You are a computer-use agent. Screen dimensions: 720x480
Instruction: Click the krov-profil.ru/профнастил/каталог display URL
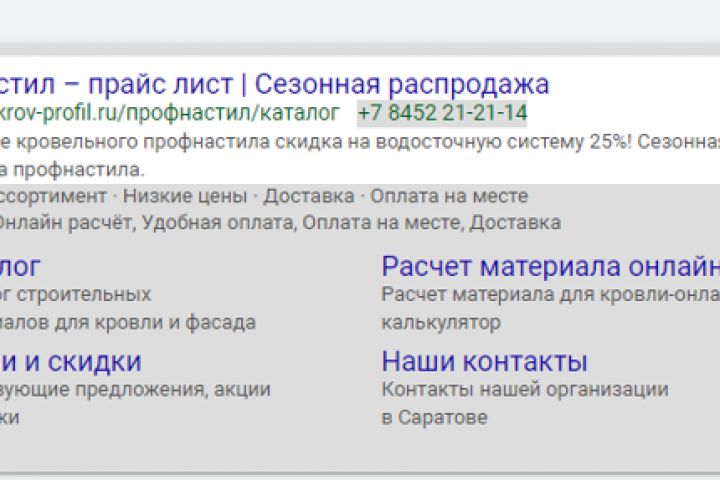click(x=169, y=113)
